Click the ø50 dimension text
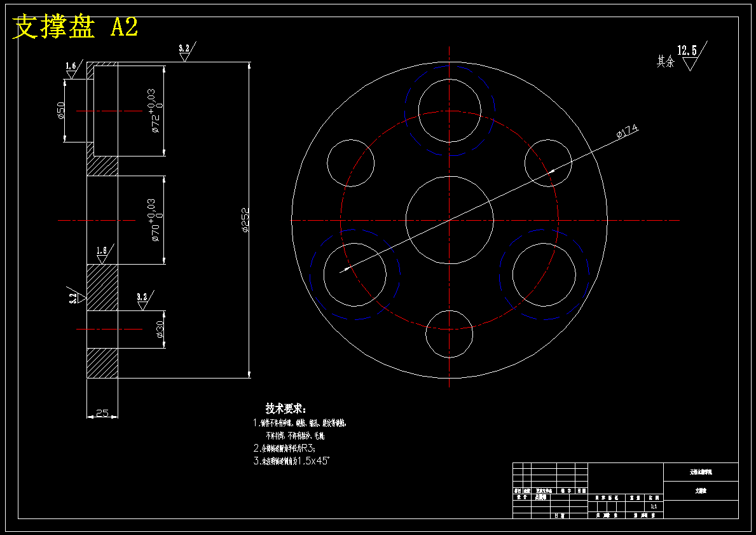Image resolution: width=756 pixels, height=535 pixels. pyautogui.click(x=61, y=111)
